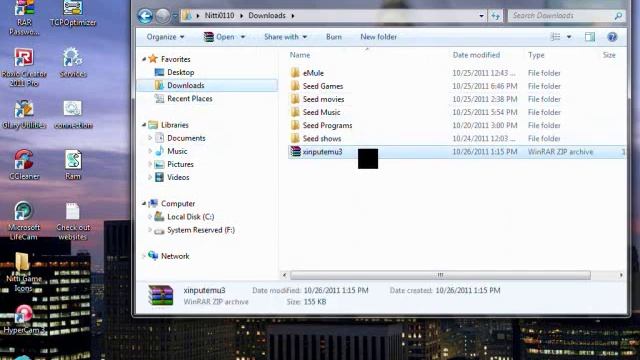The height and width of the screenshot is (360, 640).
Task: Open recent pages dropdown beside forward arrow
Action: [x=175, y=16]
